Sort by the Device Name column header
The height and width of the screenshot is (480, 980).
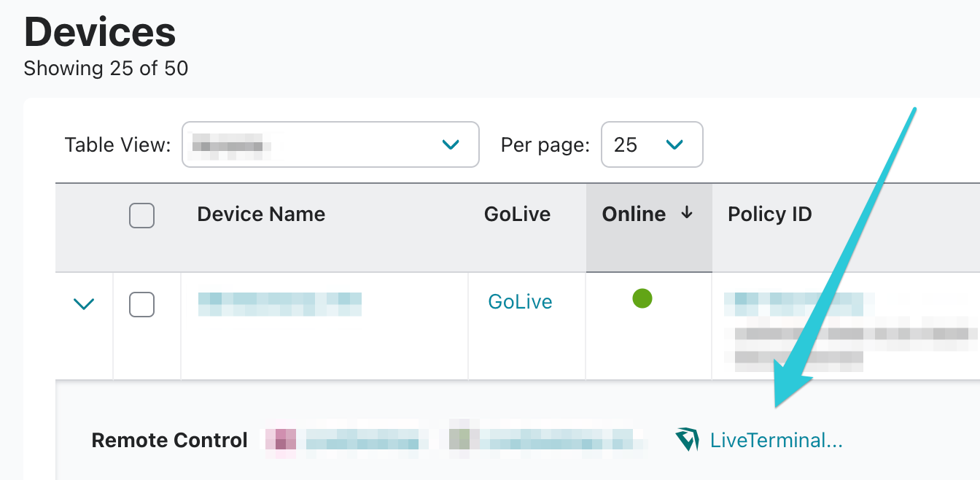click(x=261, y=214)
